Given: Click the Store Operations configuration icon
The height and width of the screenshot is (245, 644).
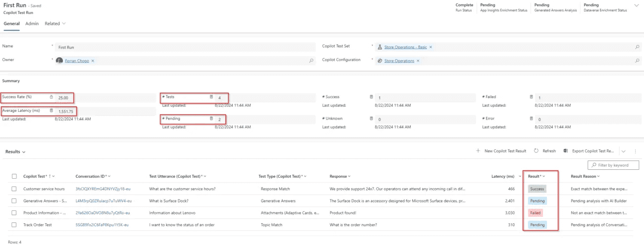Looking at the screenshot, I should (x=380, y=61).
